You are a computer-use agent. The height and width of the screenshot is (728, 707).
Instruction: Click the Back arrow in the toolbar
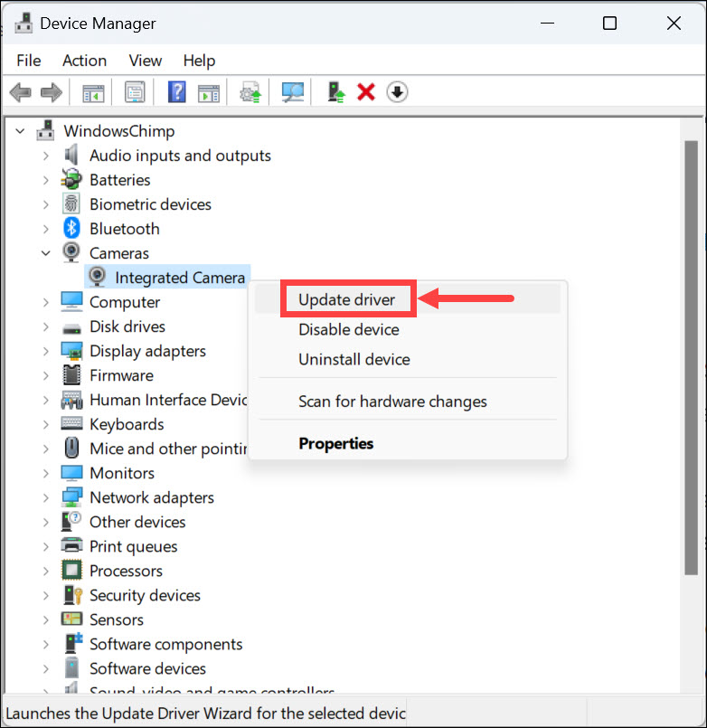click(20, 92)
